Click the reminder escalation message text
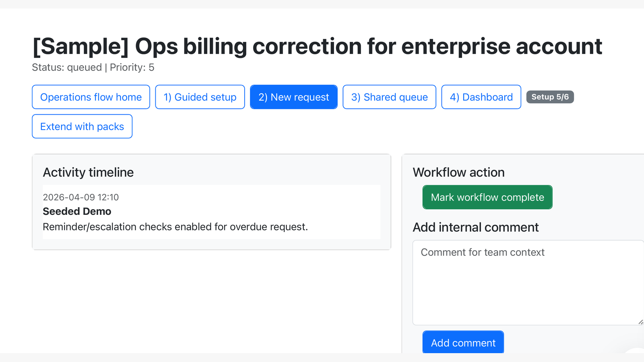Image resolution: width=644 pixels, height=362 pixels. [x=175, y=226]
